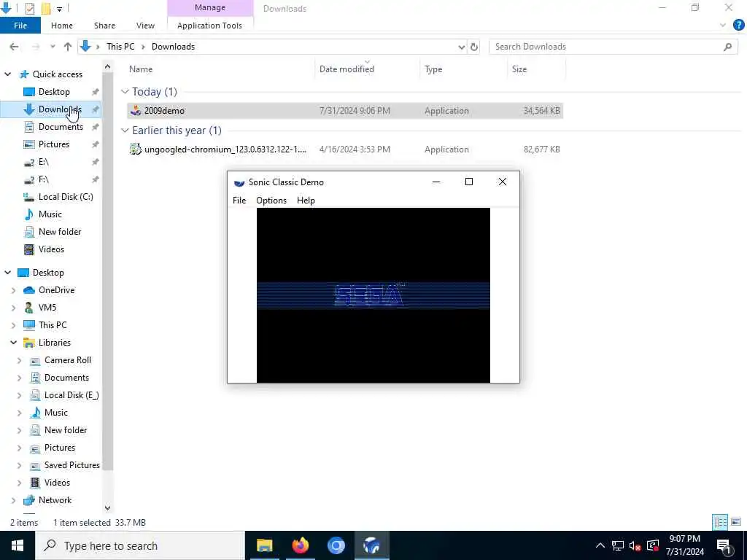Expand This PC tree node
Image resolution: width=747 pixels, height=560 pixels.
(x=13, y=325)
